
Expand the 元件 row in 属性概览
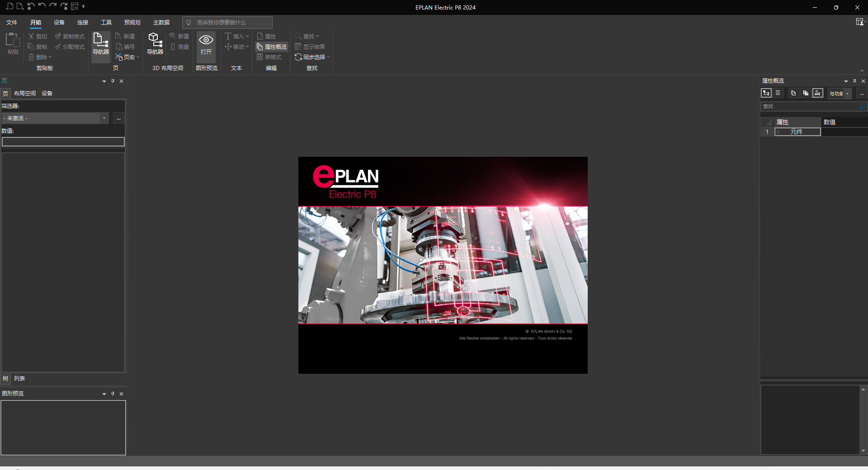[x=779, y=132]
